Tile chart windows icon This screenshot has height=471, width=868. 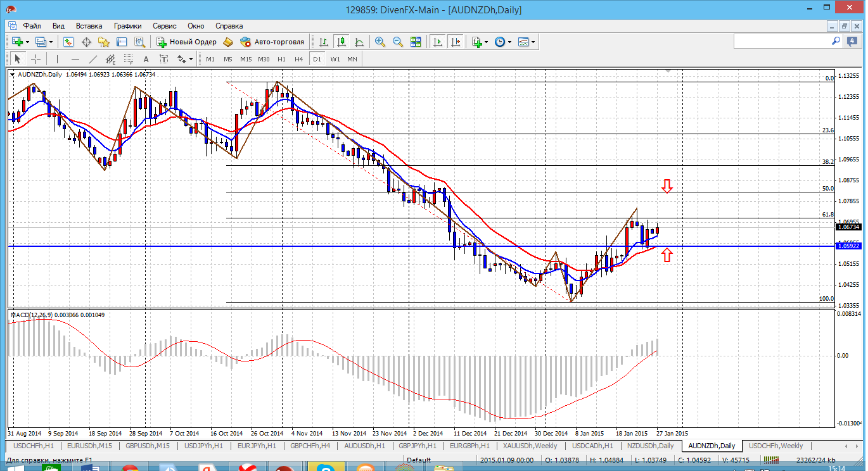(x=416, y=42)
